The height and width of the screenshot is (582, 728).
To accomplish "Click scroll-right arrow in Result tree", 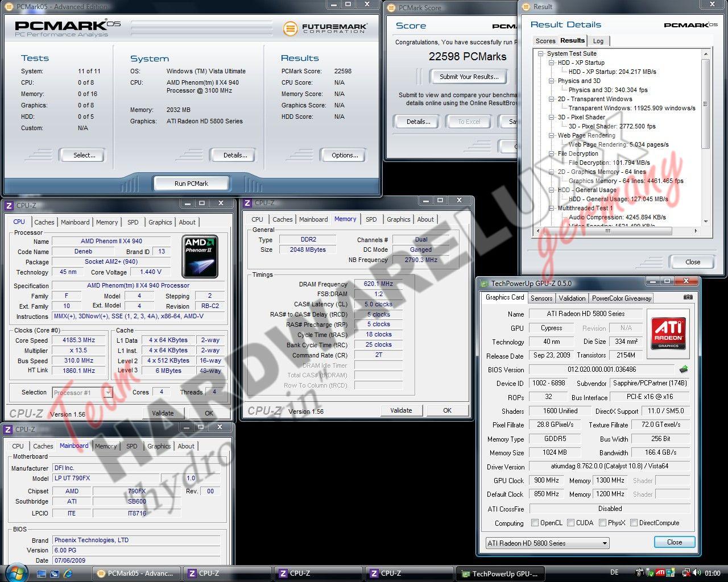I will (696, 231).
